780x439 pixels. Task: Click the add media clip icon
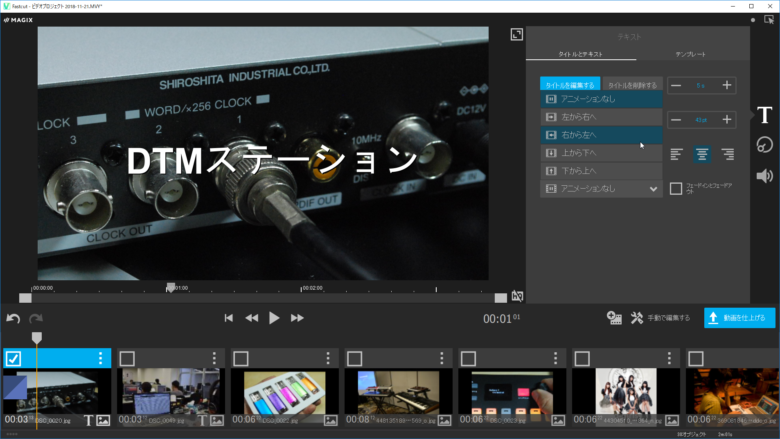(614, 318)
